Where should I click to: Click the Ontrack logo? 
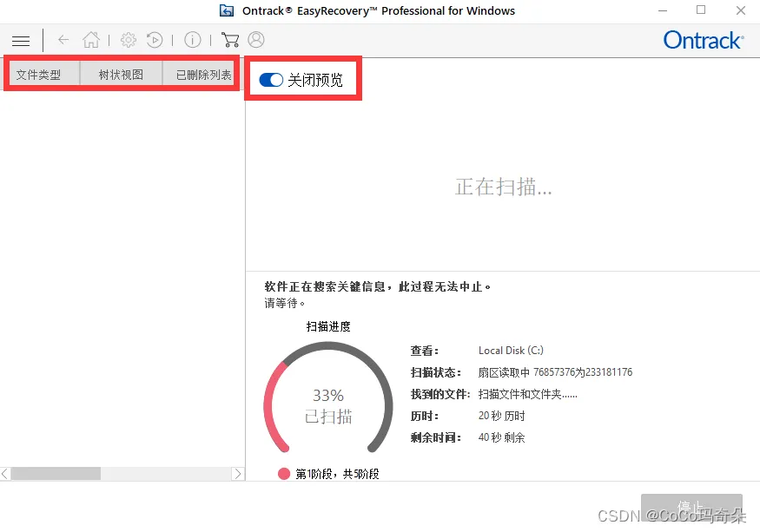pyautogui.click(x=704, y=40)
